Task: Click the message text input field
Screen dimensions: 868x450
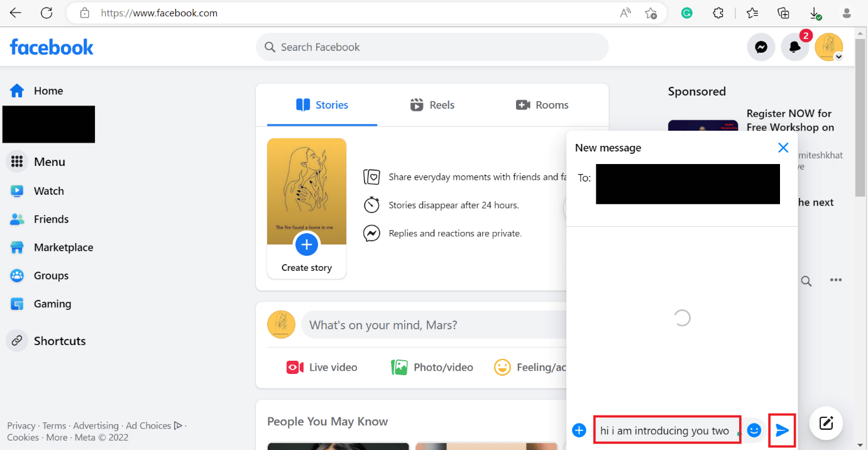Action: tap(667, 431)
